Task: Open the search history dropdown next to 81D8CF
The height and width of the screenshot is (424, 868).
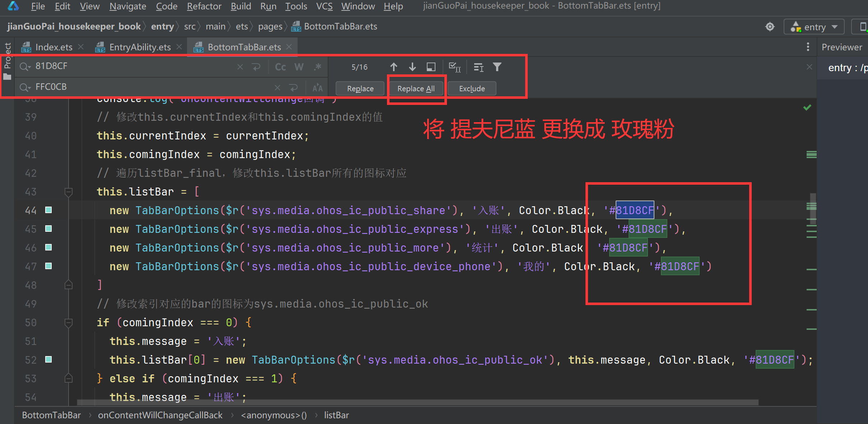Action: click(x=25, y=66)
